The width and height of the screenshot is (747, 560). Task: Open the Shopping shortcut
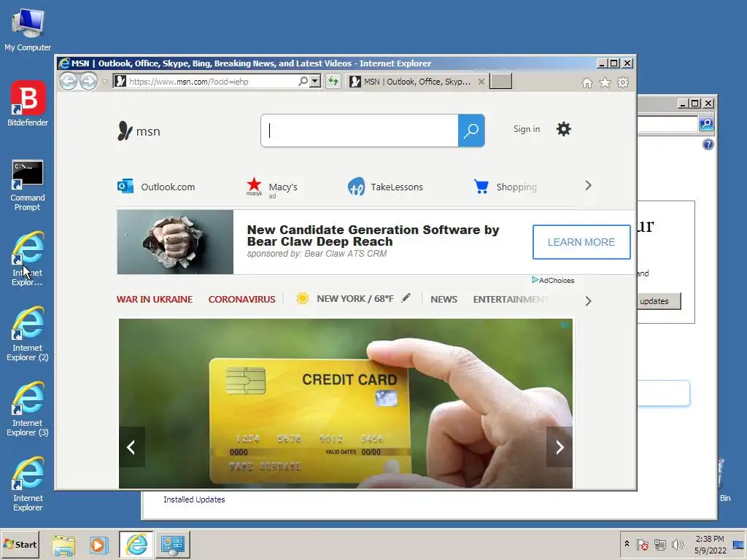(x=506, y=187)
